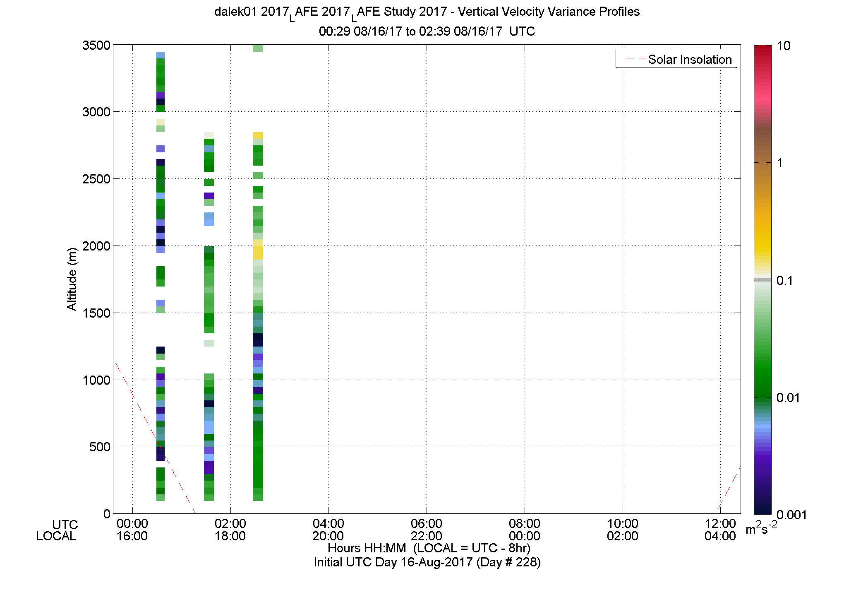This screenshot has width=868, height=590.
Task: Click the 3000 altitude tick label
Action: tap(96, 112)
